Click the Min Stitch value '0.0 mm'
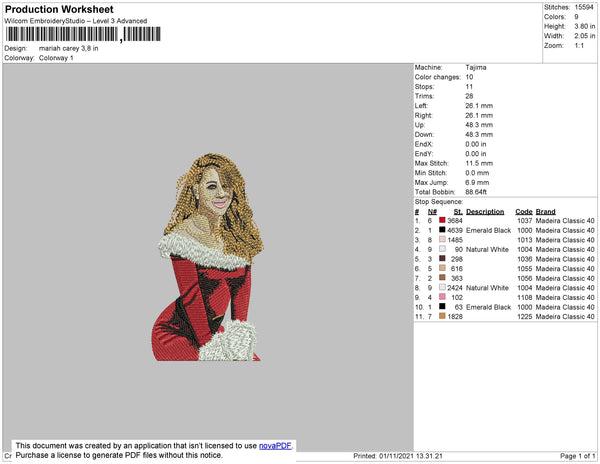Image resolution: width=600 pixels, height=464 pixels. tap(477, 173)
